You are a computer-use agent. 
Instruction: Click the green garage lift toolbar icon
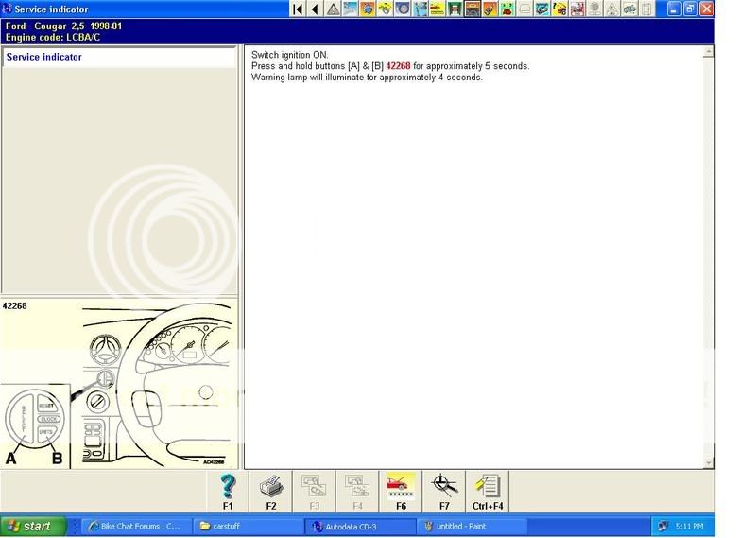coord(455,9)
